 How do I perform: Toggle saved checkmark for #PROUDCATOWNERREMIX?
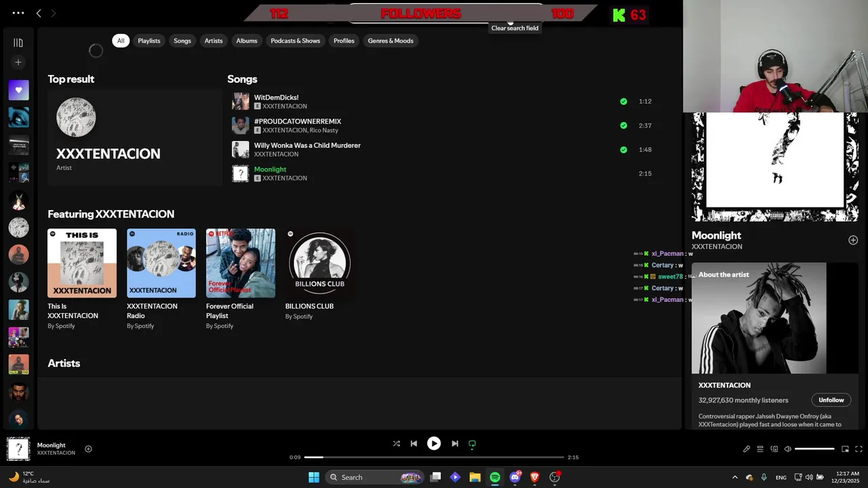623,125
